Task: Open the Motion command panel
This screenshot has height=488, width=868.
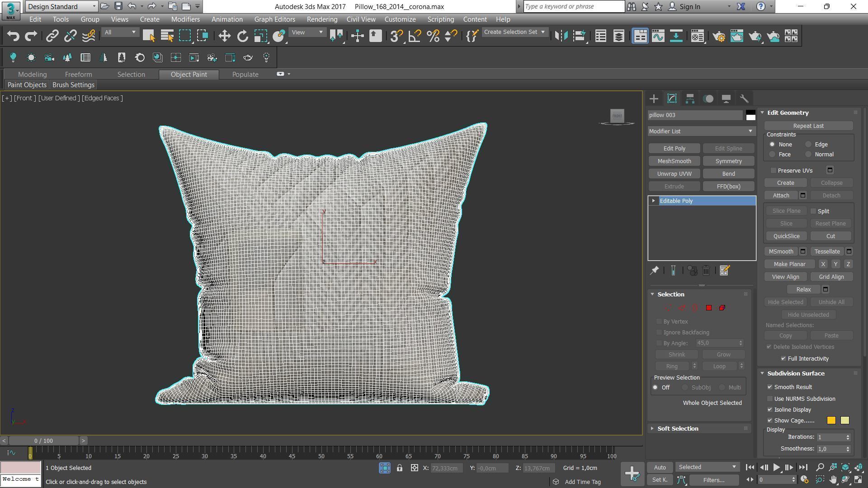Action: (x=708, y=99)
